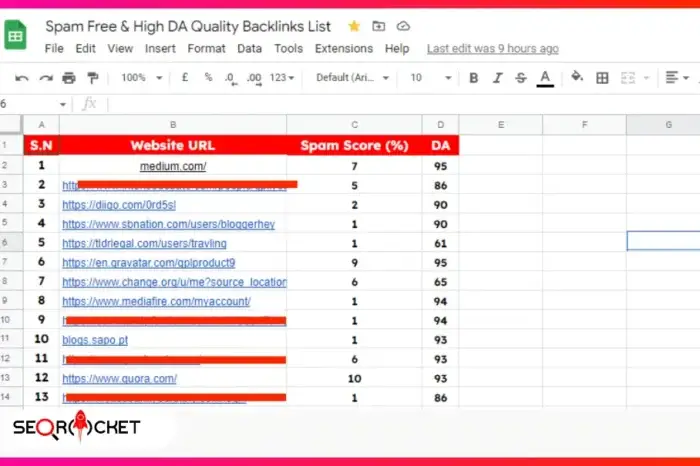Open the sbnation.com bloggerhey link
This screenshot has width=700, height=466.
pos(168,225)
